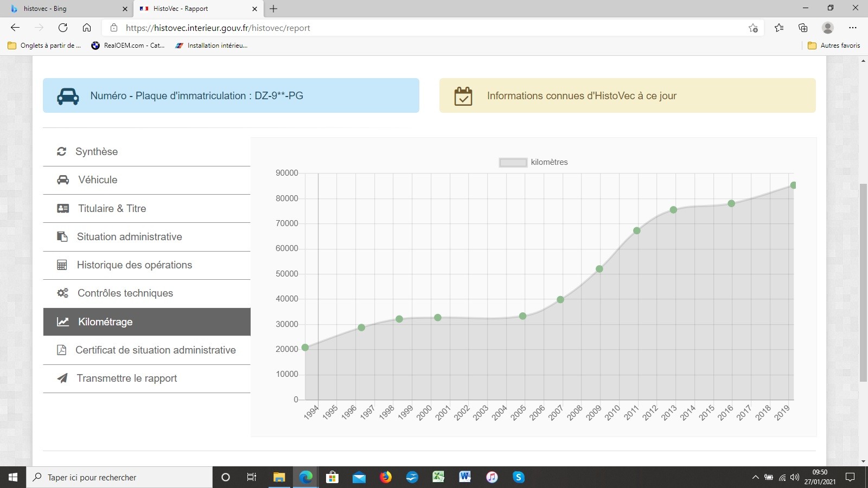Image resolution: width=868 pixels, height=488 pixels.
Task: Go to Situation administrative
Action: (x=146, y=237)
